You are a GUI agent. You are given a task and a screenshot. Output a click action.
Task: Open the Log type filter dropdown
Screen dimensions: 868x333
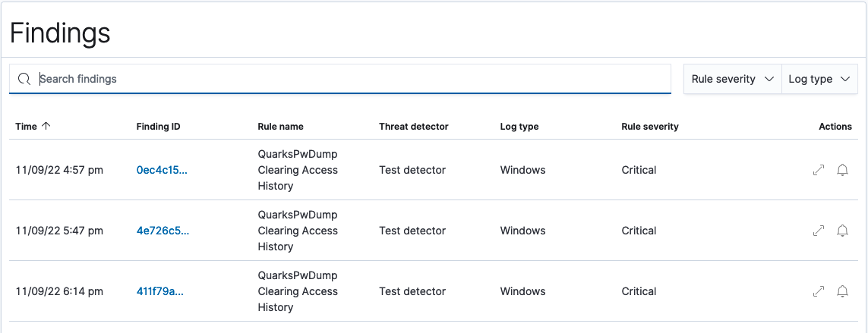(819, 79)
